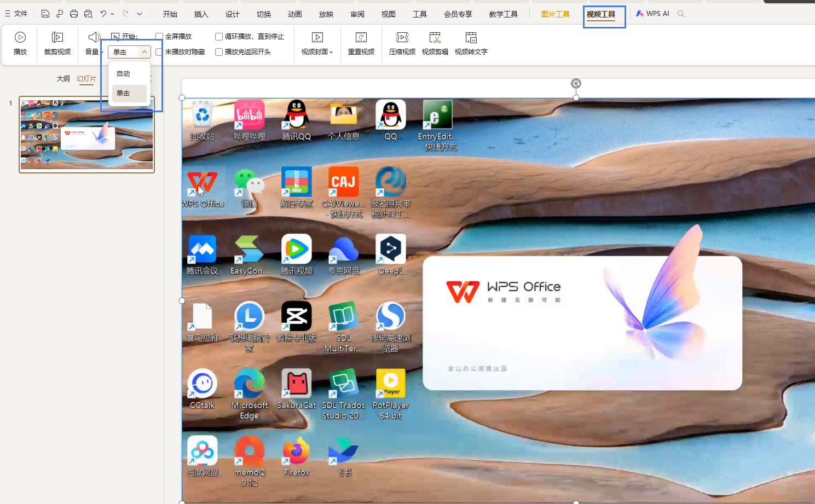Switch to the 工具 ribbon tab
Screen dimensions: 815x504
click(x=420, y=14)
